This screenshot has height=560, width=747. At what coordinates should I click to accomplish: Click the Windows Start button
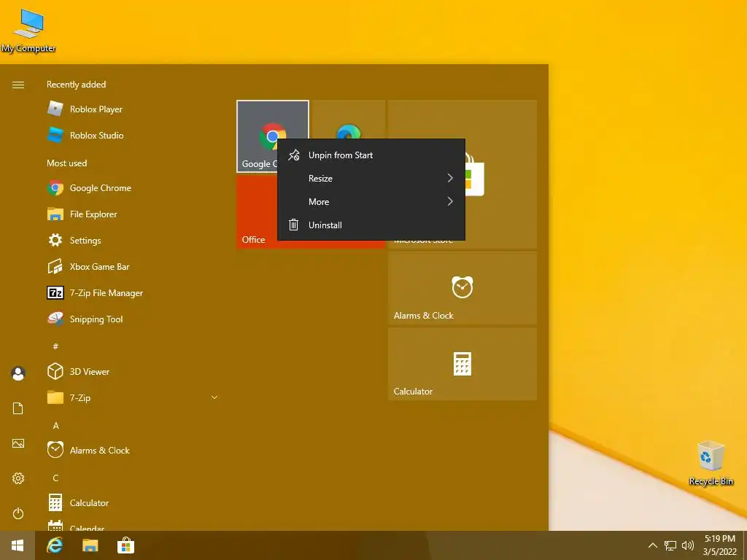[18, 545]
